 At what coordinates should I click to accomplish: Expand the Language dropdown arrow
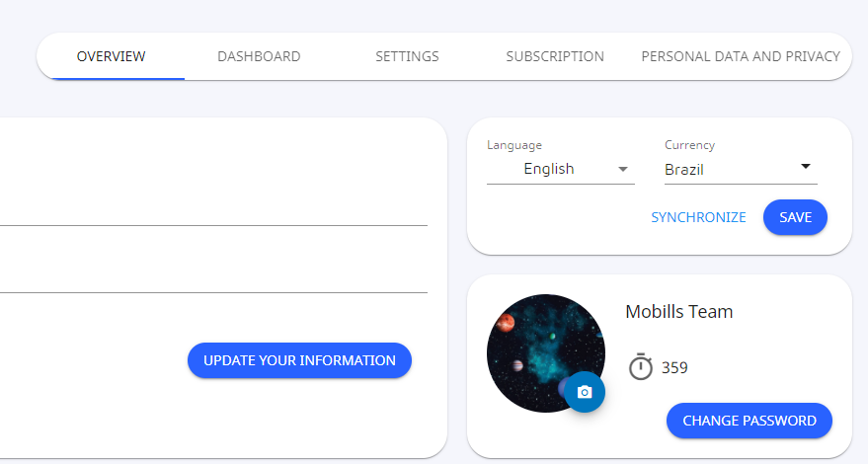623,169
